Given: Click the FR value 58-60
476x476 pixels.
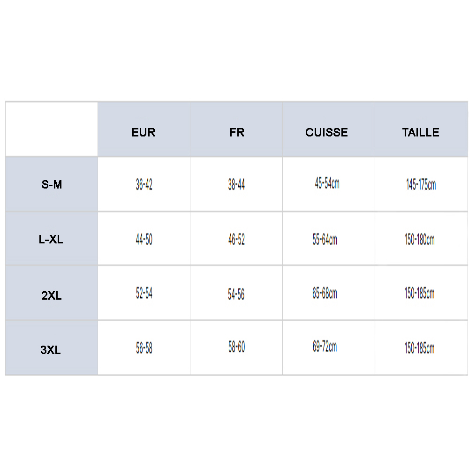Looking at the screenshot, I should point(236,348).
